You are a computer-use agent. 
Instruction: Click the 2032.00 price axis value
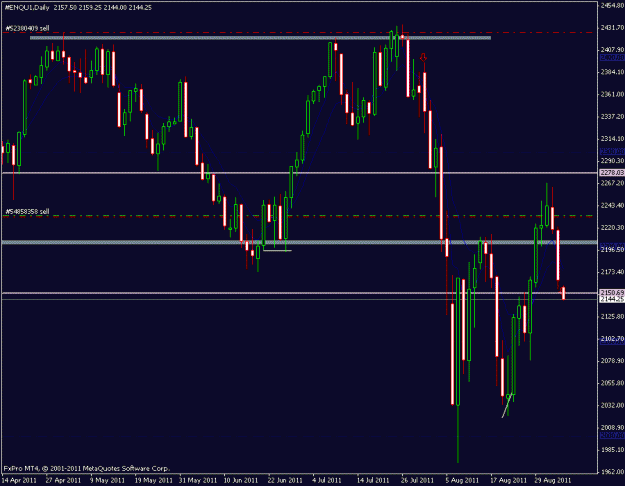point(612,405)
